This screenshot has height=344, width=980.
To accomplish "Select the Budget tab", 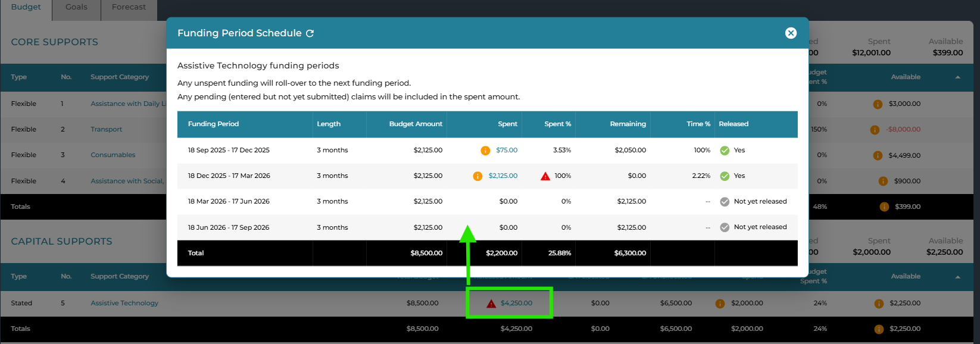I will [26, 7].
